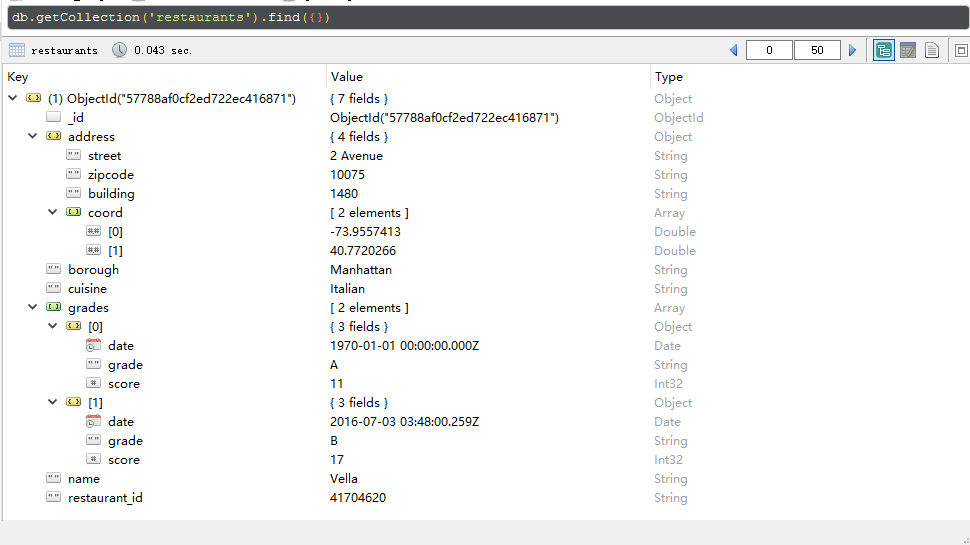This screenshot has width=970, height=545.
Task: Click the string icon beside cuisine
Action: point(54,288)
